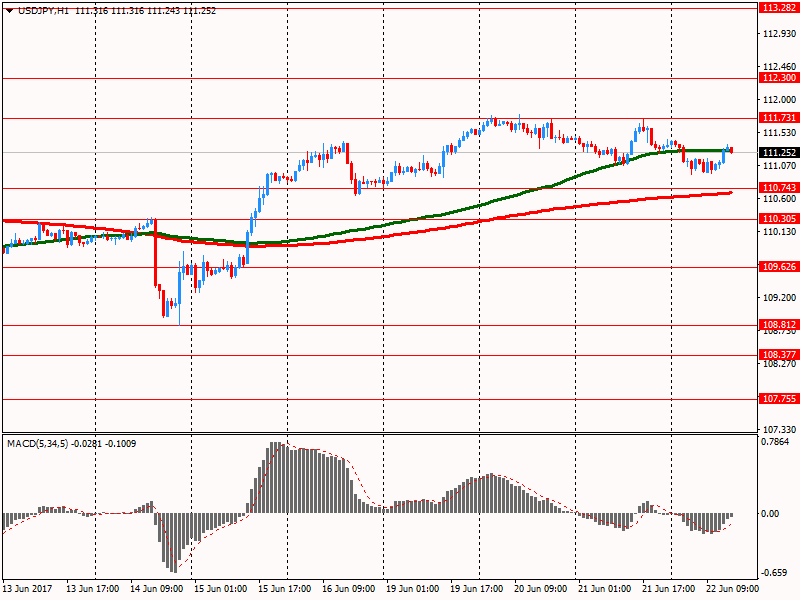Click the 110.305 red price level label
Viewport: 800px width, 600px height.
(779, 219)
